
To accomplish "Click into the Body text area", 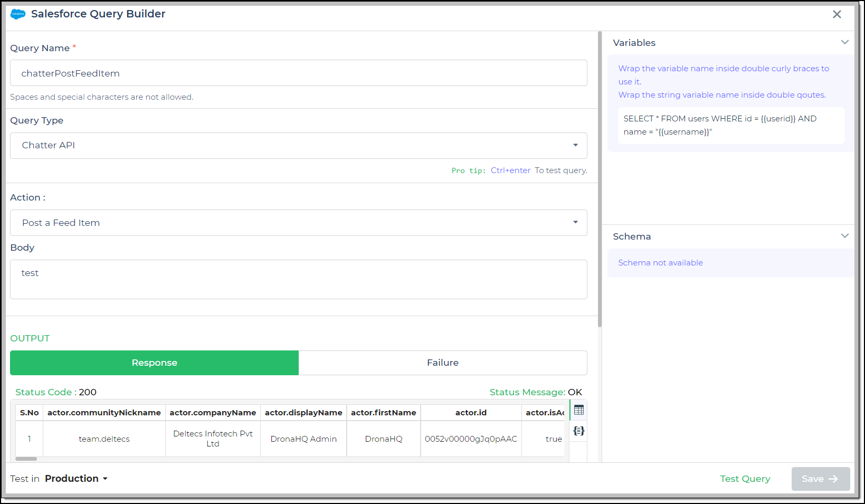I will coord(299,280).
